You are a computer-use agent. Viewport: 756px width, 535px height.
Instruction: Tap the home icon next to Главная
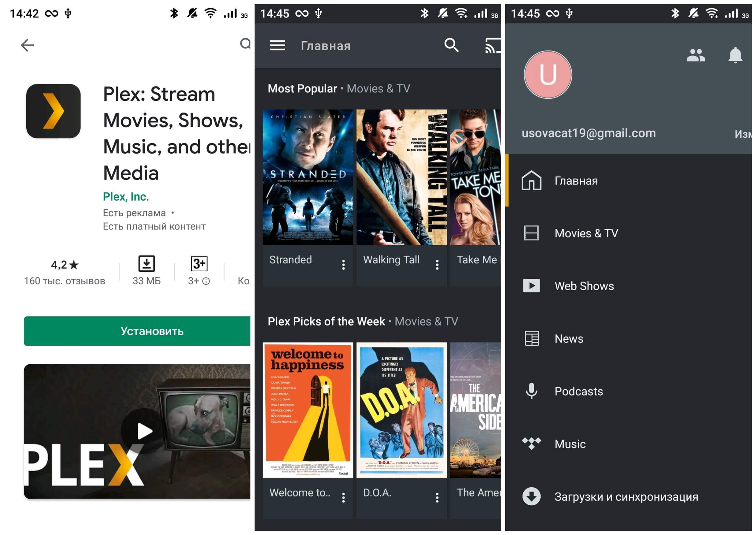tap(531, 180)
